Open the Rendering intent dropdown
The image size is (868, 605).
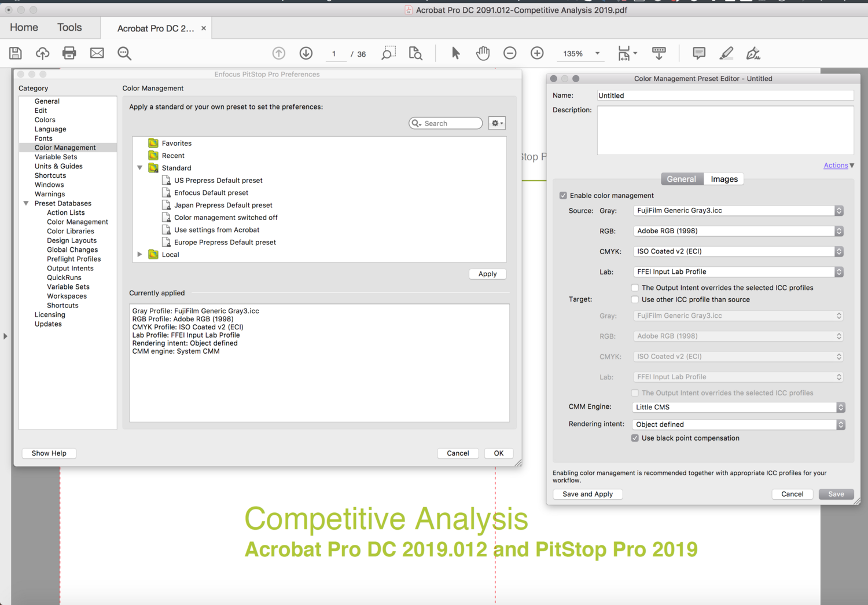coord(738,424)
